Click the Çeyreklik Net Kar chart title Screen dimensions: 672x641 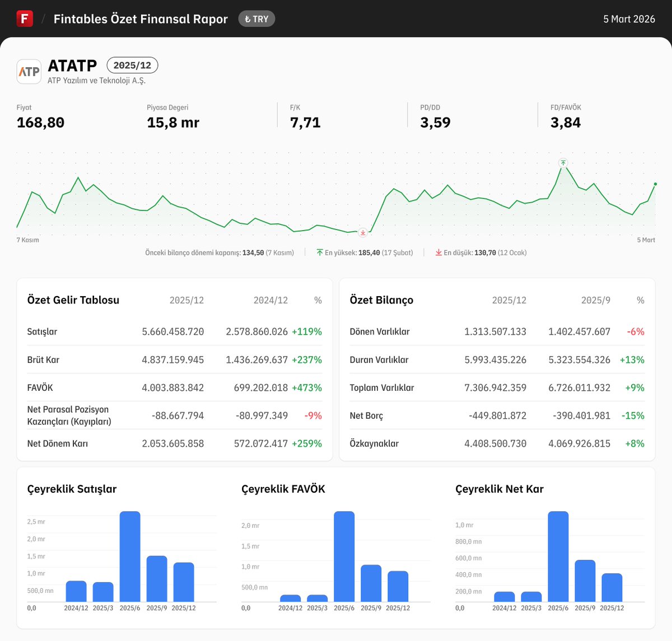pyautogui.click(x=500, y=489)
